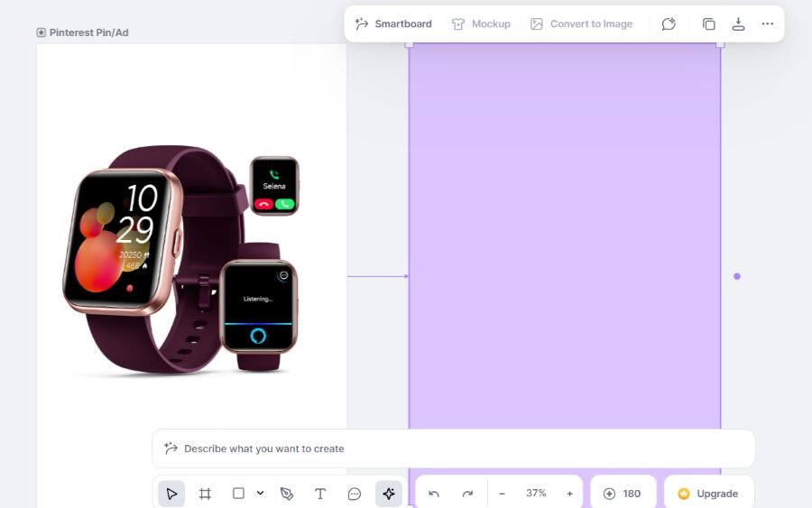
Task: Click the 180 credits button
Action: pyautogui.click(x=623, y=494)
